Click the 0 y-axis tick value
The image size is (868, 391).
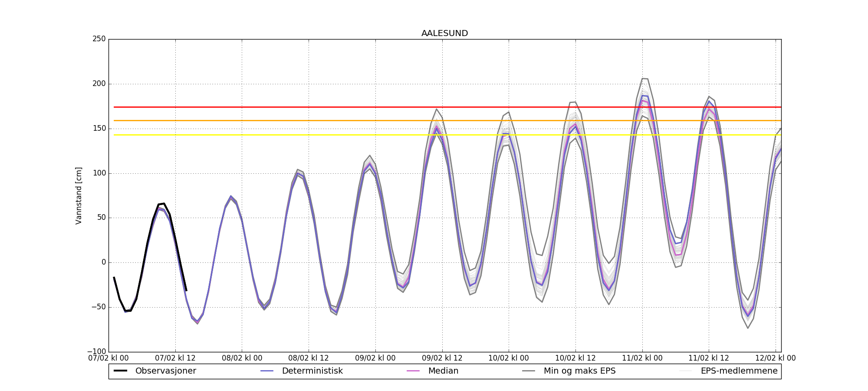pyautogui.click(x=103, y=262)
